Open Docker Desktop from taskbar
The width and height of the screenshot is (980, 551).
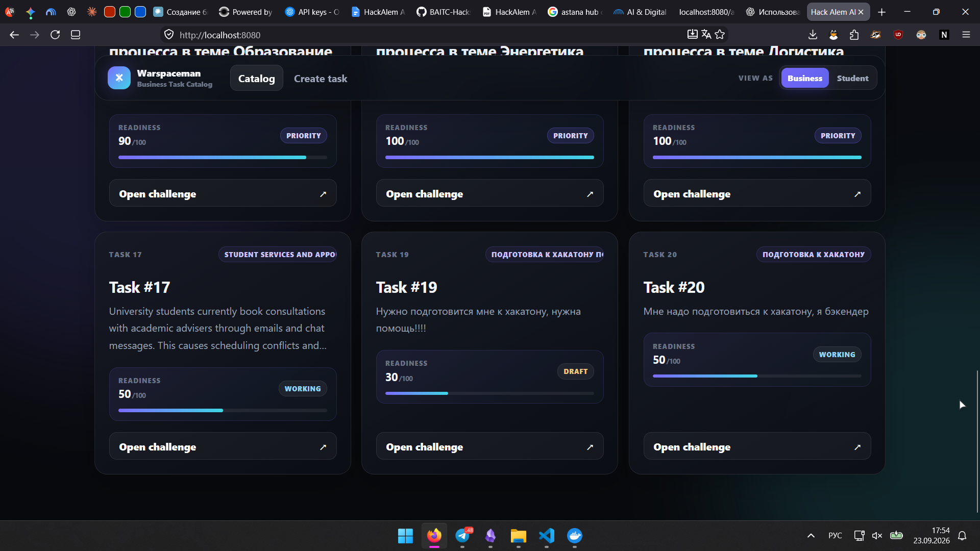(x=575, y=536)
